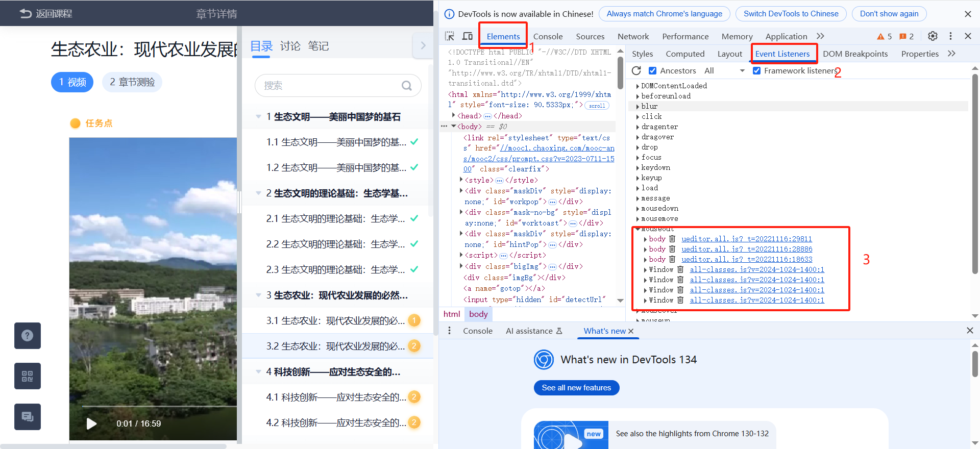Expand the keydown event group
The height and width of the screenshot is (449, 980).
pyautogui.click(x=638, y=168)
